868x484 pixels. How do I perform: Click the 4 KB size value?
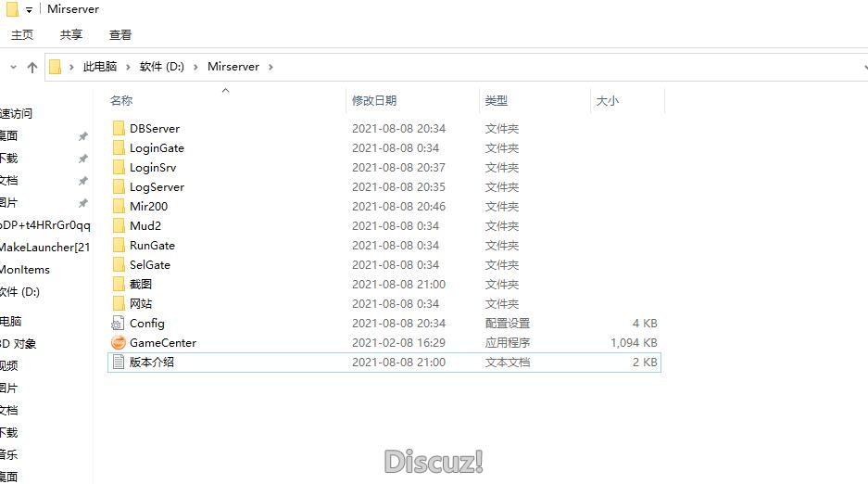click(x=645, y=324)
